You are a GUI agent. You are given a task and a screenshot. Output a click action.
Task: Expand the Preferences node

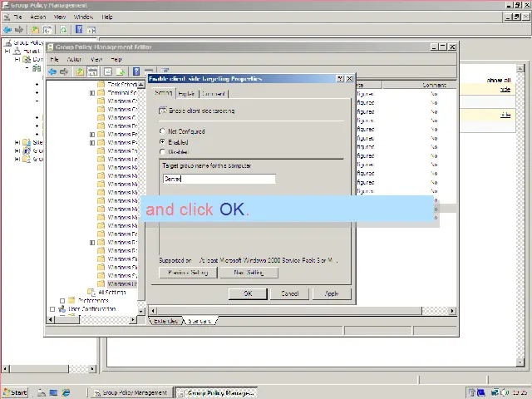pyautogui.click(x=62, y=301)
